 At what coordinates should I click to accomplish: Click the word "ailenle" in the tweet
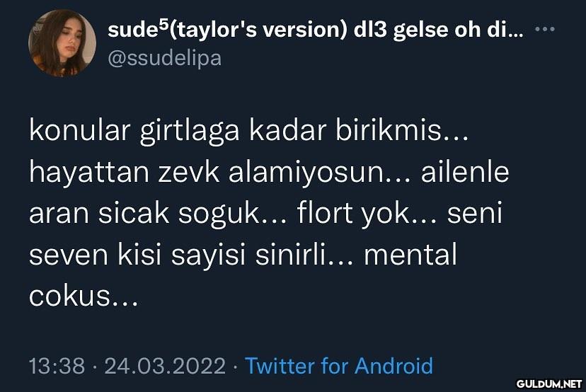coord(465,172)
